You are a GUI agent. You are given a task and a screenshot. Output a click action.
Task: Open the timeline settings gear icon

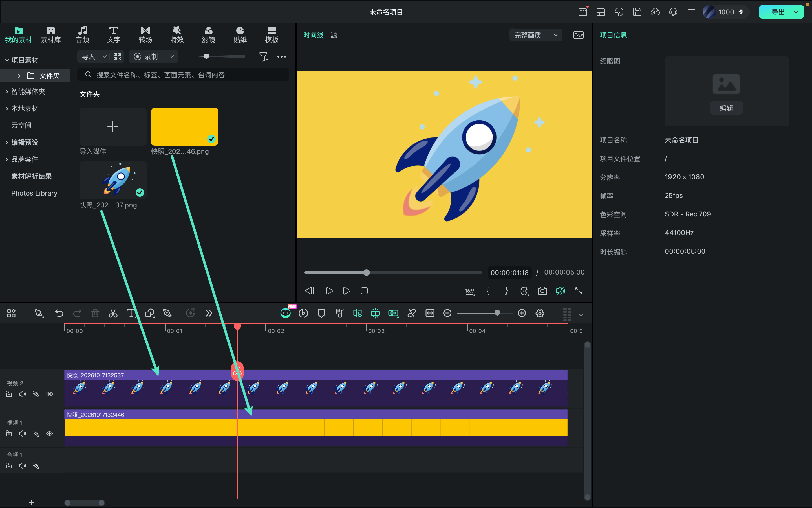540,314
